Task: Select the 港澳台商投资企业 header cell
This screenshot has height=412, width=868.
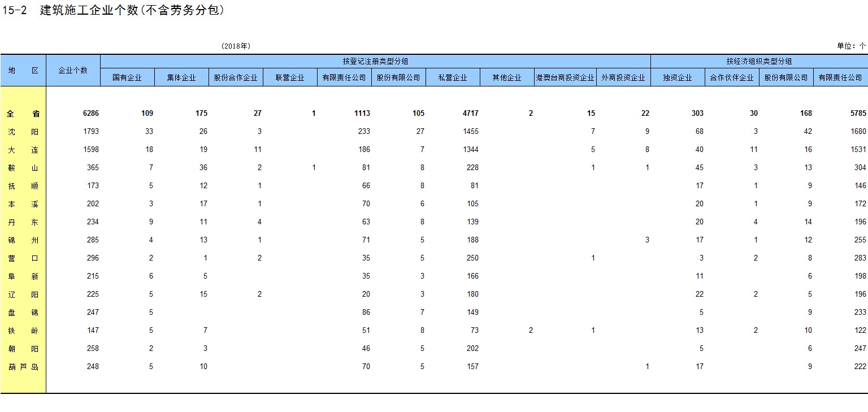Action: click(x=565, y=77)
